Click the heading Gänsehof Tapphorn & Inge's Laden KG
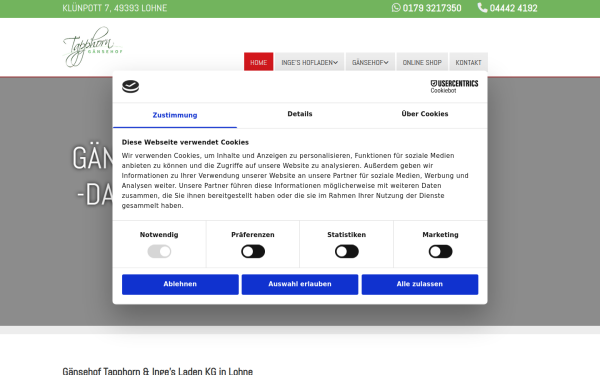The width and height of the screenshot is (600, 375). (158, 371)
